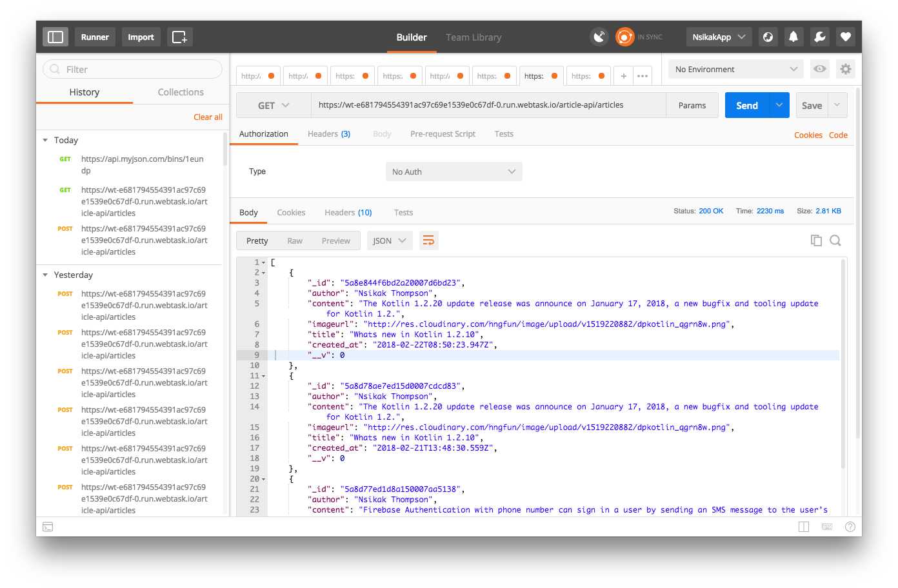Open settings via the wrench icon
The image size is (898, 588).
pyautogui.click(x=819, y=37)
